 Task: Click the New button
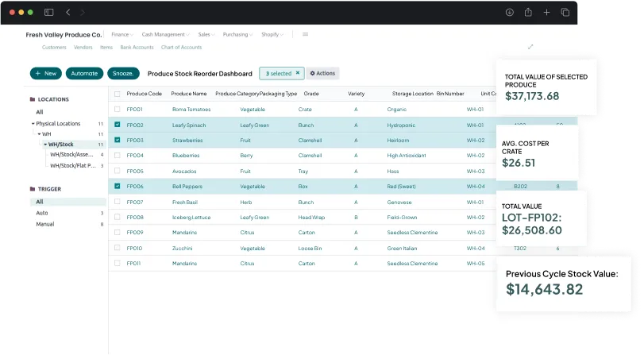click(x=46, y=73)
